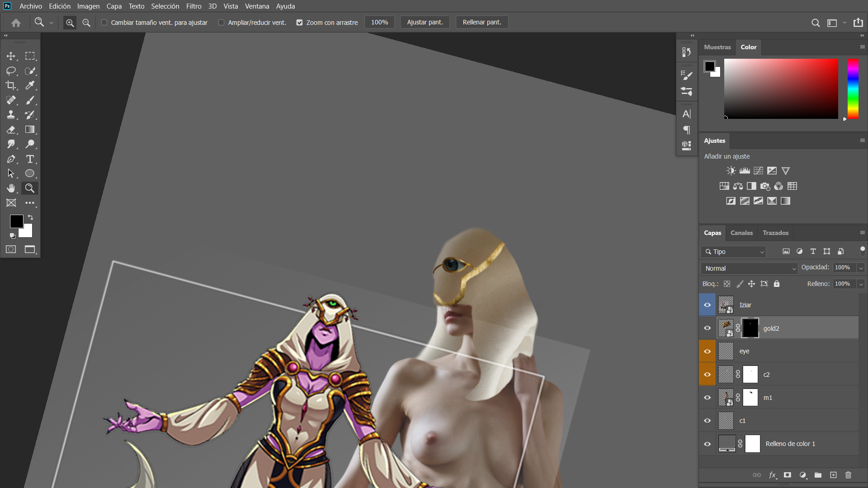Hide the Iziar layer
Screen dimensions: 868x488
tap(708, 305)
